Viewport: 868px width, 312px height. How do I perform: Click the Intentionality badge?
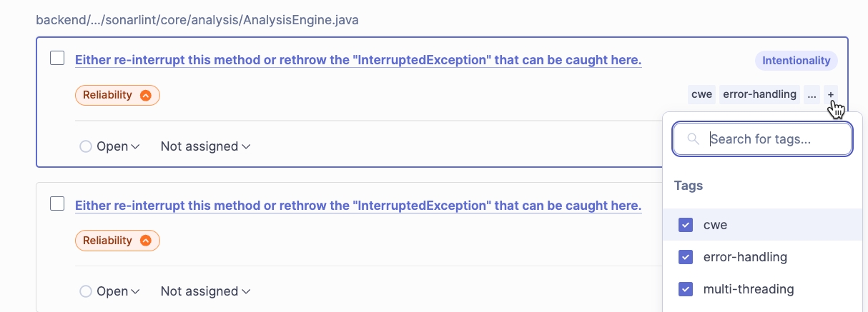(796, 61)
